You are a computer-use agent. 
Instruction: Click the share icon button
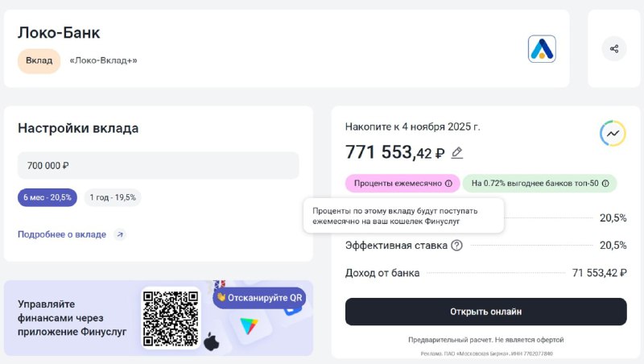click(x=614, y=49)
